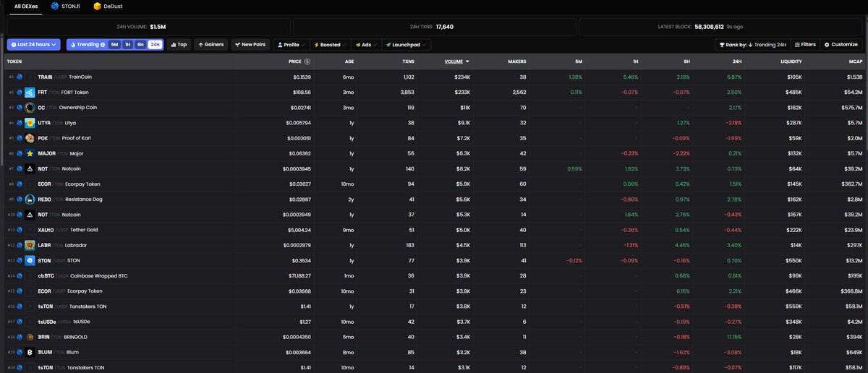Click the chain icon in cbBTC row
Image resolution: width=868 pixels, height=373 pixels.
(20, 275)
